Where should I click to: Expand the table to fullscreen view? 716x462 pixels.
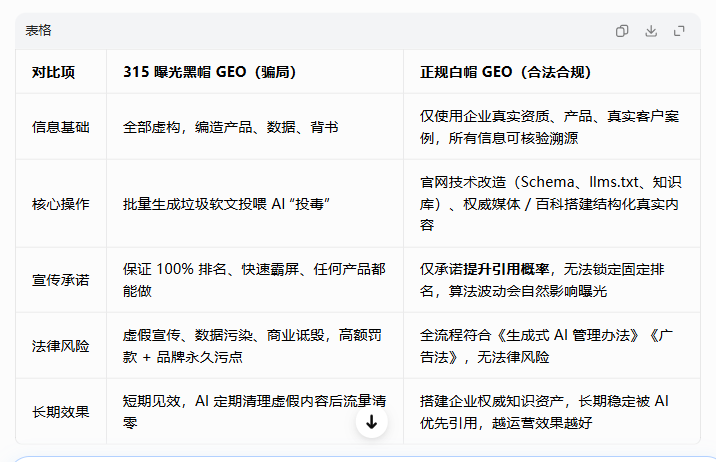[679, 31]
